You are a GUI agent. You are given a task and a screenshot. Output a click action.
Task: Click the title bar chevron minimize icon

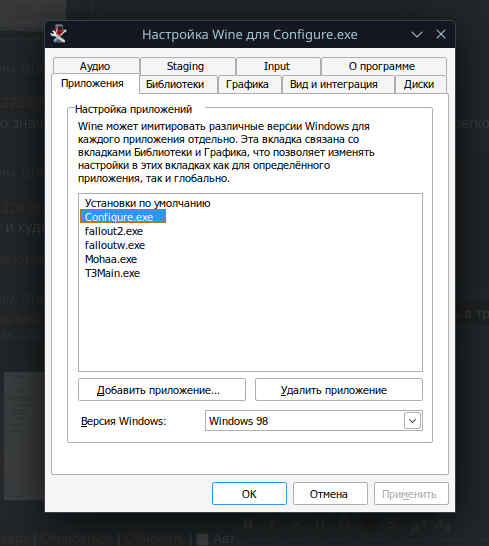pyautogui.click(x=417, y=34)
